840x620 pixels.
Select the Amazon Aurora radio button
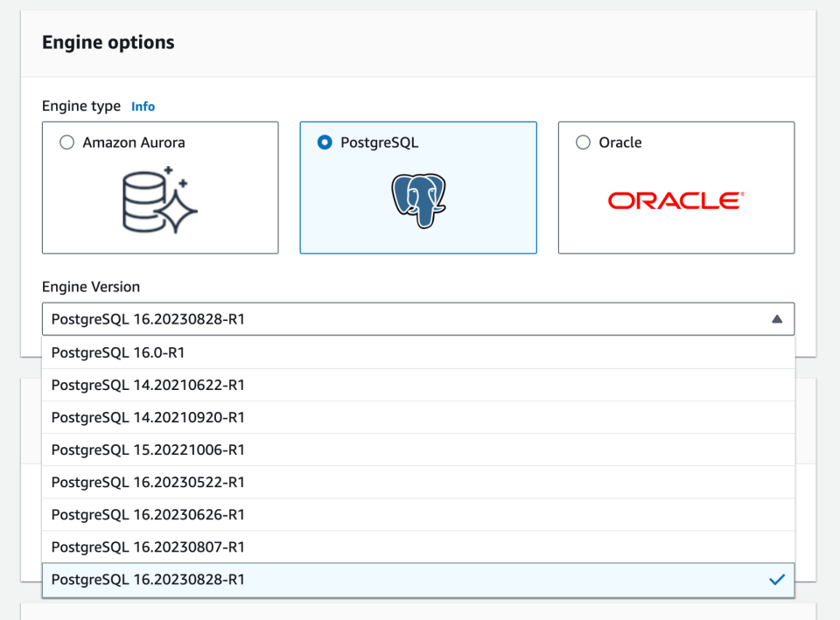click(x=66, y=142)
